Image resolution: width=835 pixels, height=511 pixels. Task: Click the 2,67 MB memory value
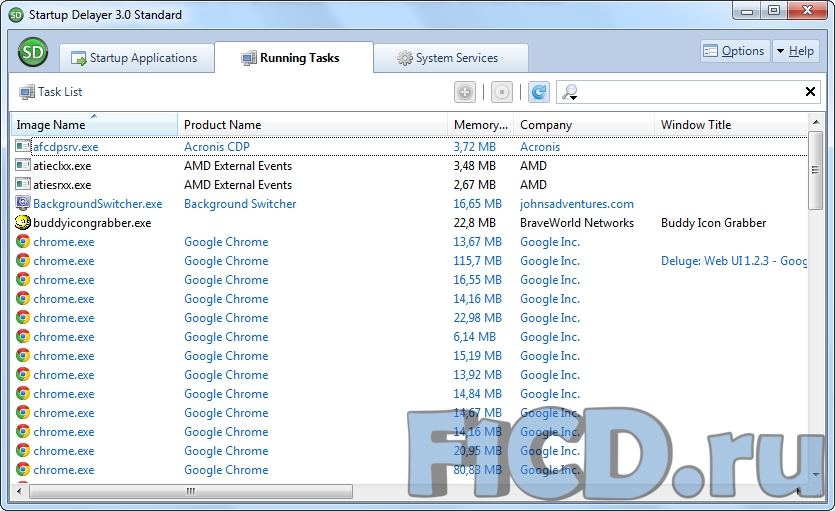tap(474, 185)
